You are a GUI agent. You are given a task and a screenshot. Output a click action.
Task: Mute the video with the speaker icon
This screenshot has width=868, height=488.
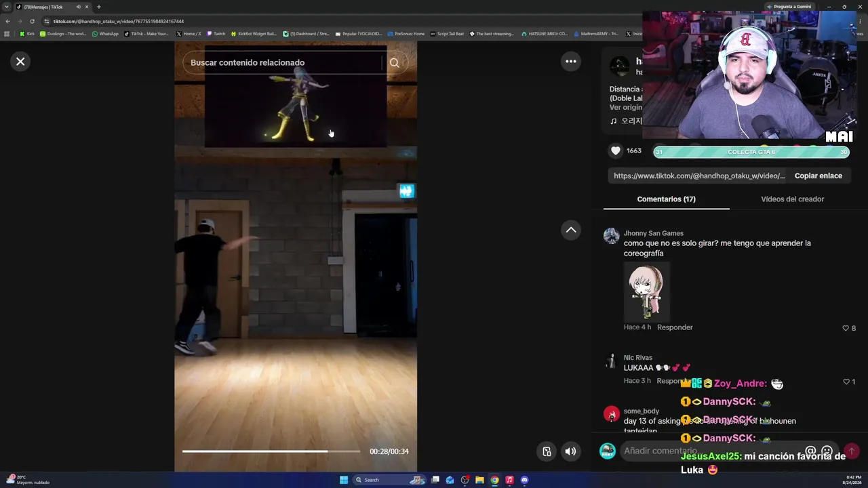(571, 451)
